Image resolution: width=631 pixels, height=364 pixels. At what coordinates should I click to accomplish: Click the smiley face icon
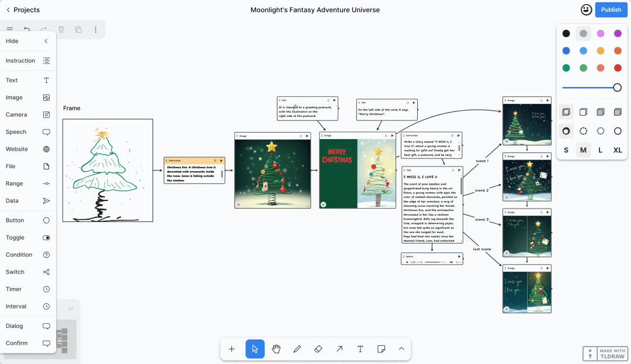click(587, 10)
